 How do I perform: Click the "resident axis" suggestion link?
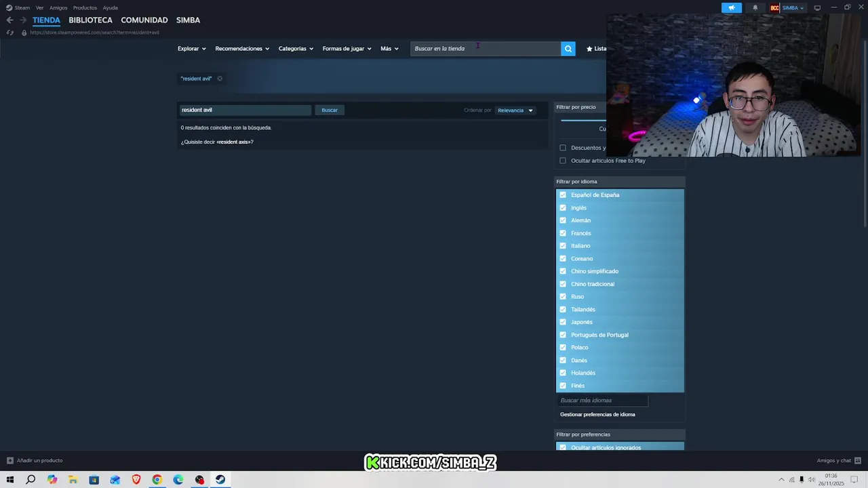tap(234, 142)
